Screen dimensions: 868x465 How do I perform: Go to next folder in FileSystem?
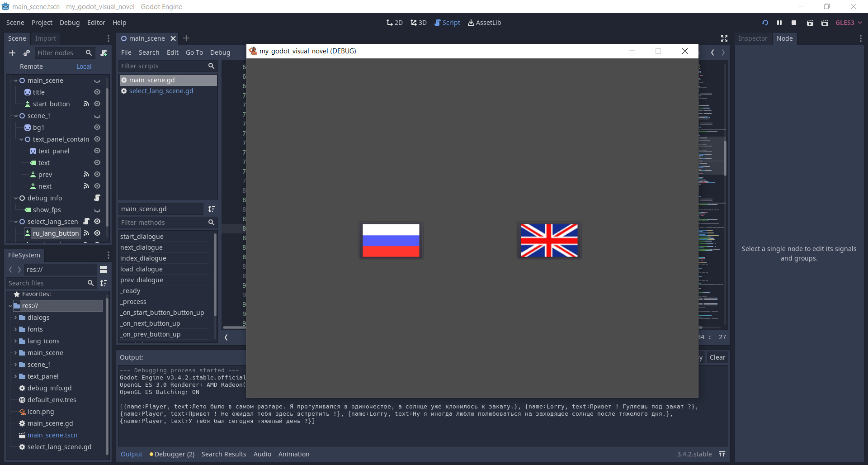coord(19,270)
